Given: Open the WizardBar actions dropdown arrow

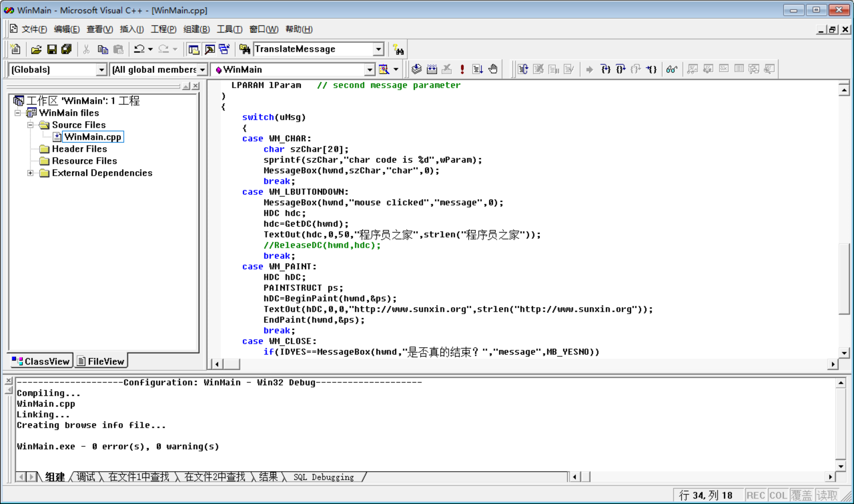Looking at the screenshot, I should tap(396, 69).
